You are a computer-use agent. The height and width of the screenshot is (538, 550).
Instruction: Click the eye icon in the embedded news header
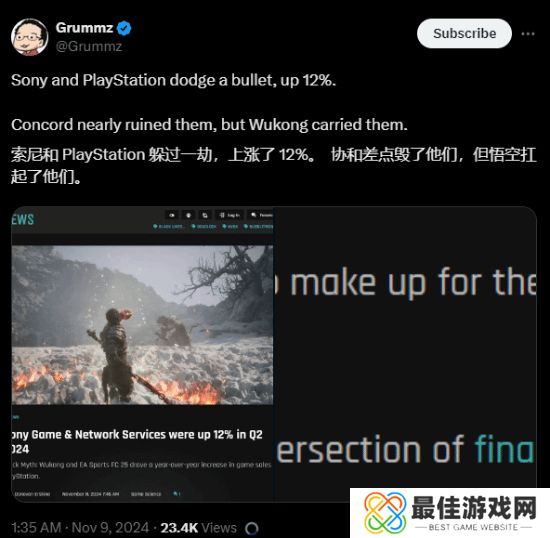172,215
